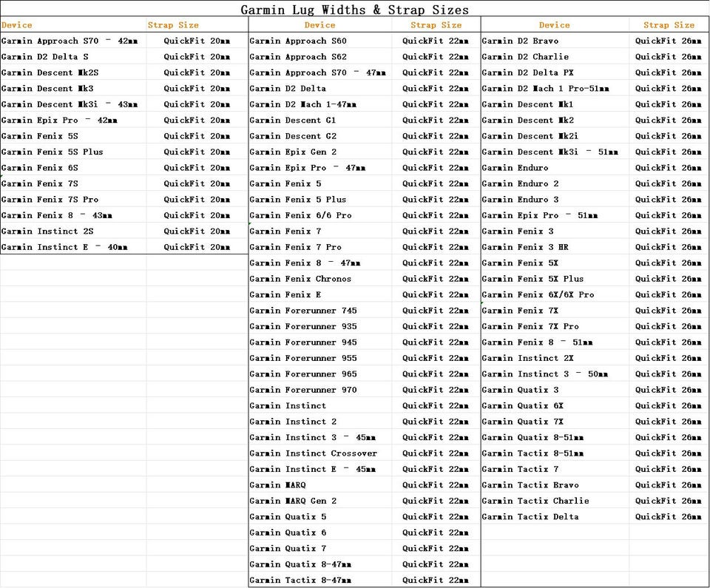Select the 'Garmin Quatix 8-51mm' cell
Viewport: 710px width, 588px height.
pos(555,437)
